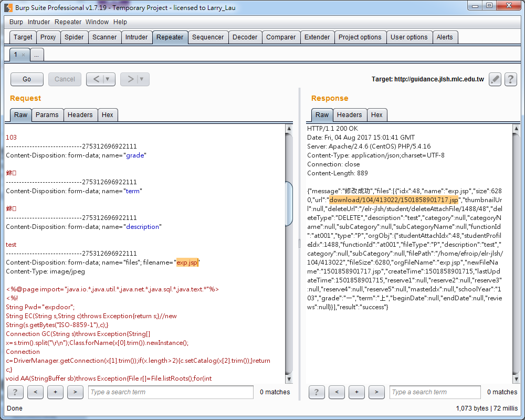Image resolution: width=525 pixels, height=420 pixels.
Task: Select the response Raw tab
Action: click(x=322, y=115)
